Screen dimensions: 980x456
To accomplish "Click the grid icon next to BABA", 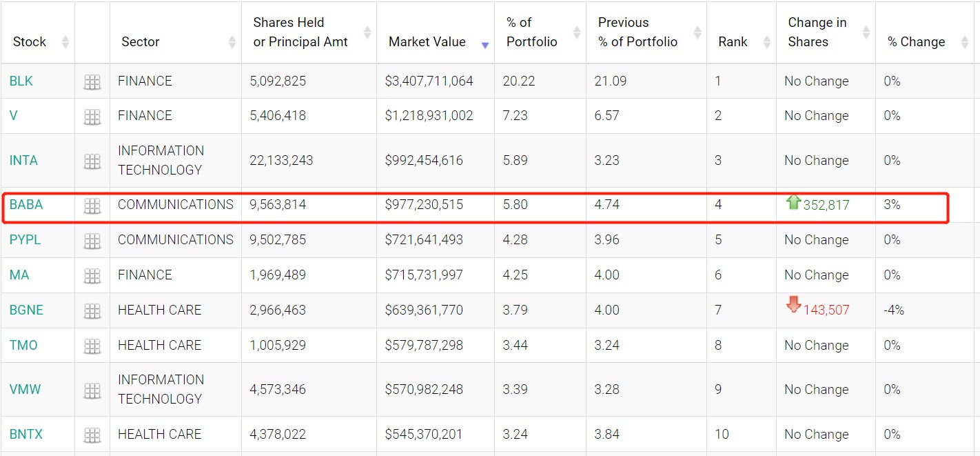I will (x=92, y=206).
